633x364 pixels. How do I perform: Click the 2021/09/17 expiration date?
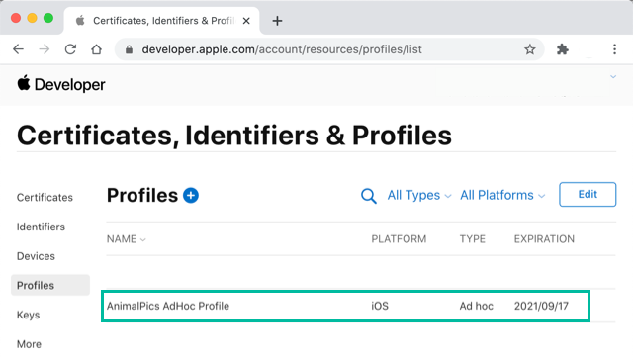point(541,306)
